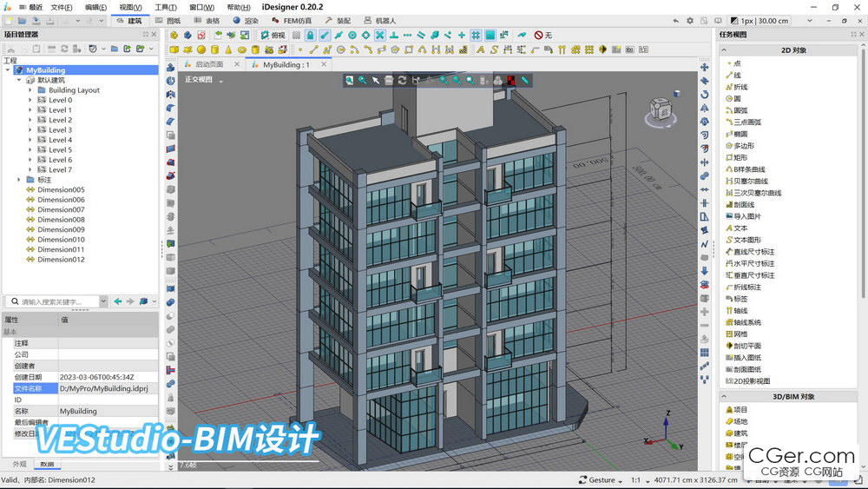Click the search back arrow icon
Viewport: 868px width, 489px height.
coord(117,301)
